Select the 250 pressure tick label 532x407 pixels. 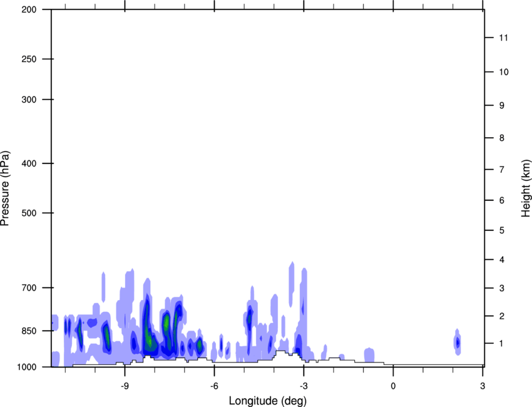29,59
